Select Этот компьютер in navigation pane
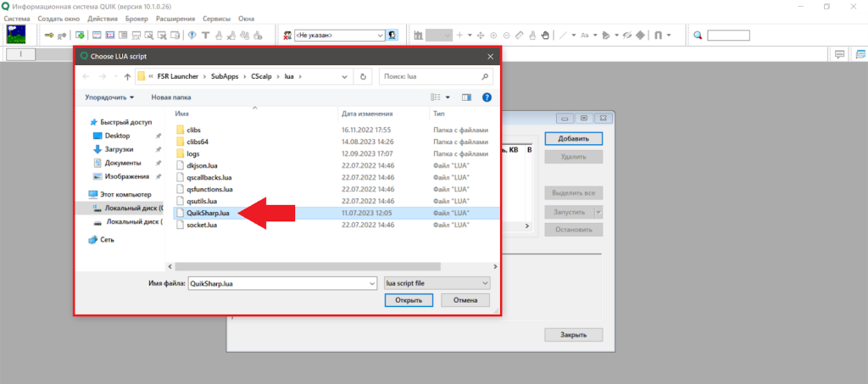Viewport: 868px width, 384px height. pyautogui.click(x=125, y=194)
